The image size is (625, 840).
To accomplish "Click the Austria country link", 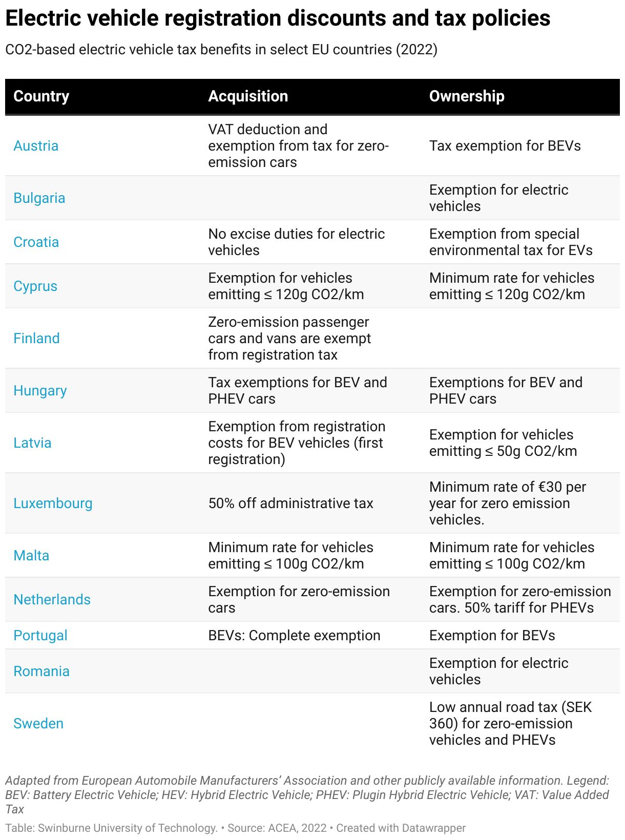I will [x=36, y=146].
